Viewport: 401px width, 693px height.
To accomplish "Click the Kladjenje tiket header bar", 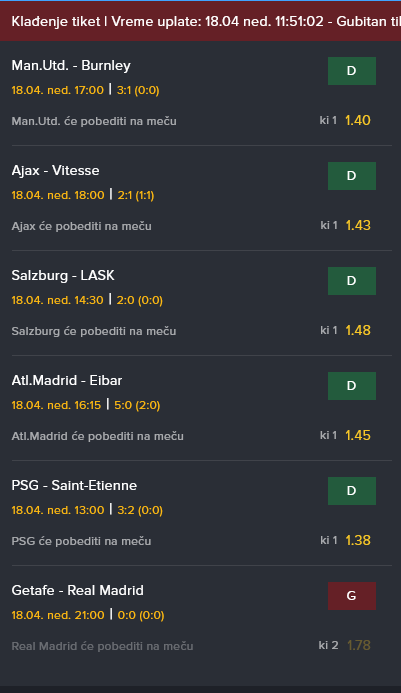I will point(200,21).
